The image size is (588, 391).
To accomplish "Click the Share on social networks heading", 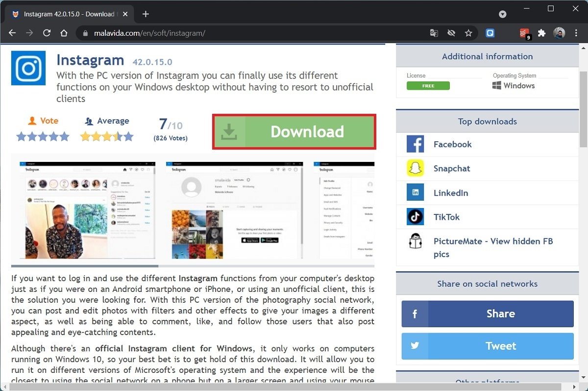I will [487, 284].
